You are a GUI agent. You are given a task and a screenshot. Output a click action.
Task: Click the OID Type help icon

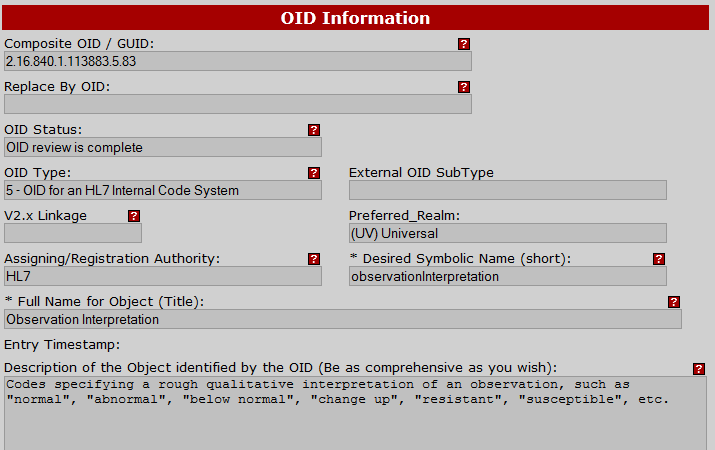tap(314, 173)
